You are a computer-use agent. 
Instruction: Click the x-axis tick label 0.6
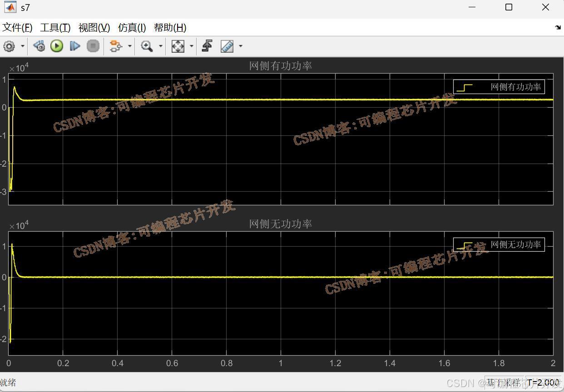172,363
